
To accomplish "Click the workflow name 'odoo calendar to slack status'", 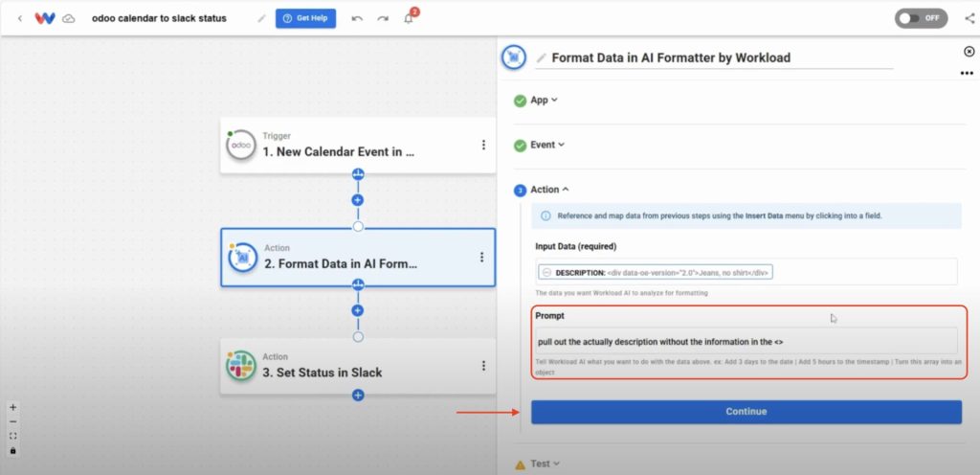I will [x=160, y=19].
